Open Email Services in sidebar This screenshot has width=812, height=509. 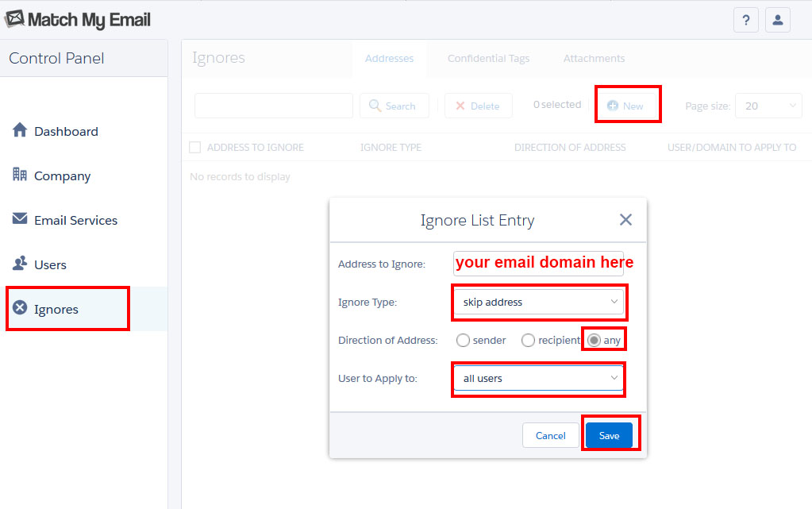[x=75, y=221]
